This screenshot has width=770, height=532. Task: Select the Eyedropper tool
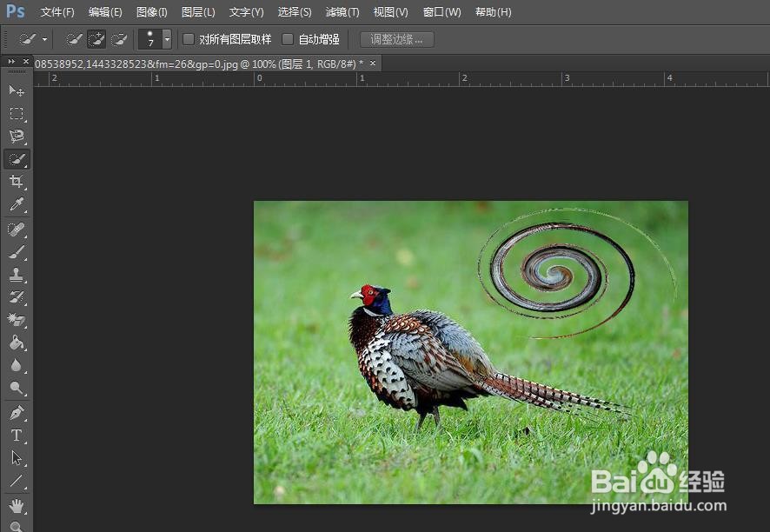click(x=17, y=204)
